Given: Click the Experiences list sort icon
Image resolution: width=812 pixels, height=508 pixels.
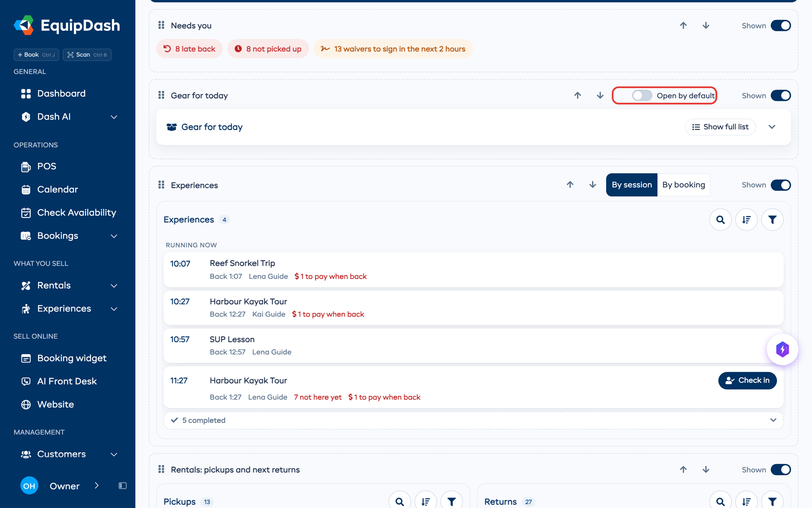Looking at the screenshot, I should pyautogui.click(x=746, y=220).
